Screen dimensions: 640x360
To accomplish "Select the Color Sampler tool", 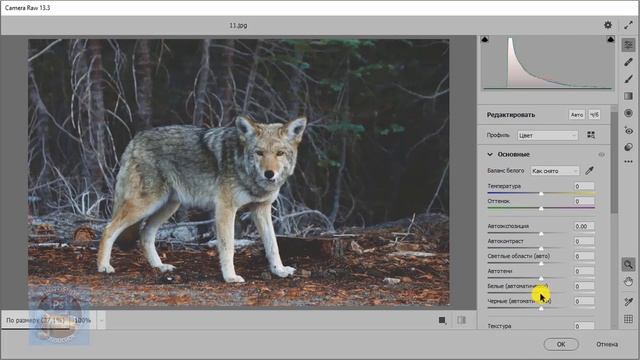I will tap(628, 302).
